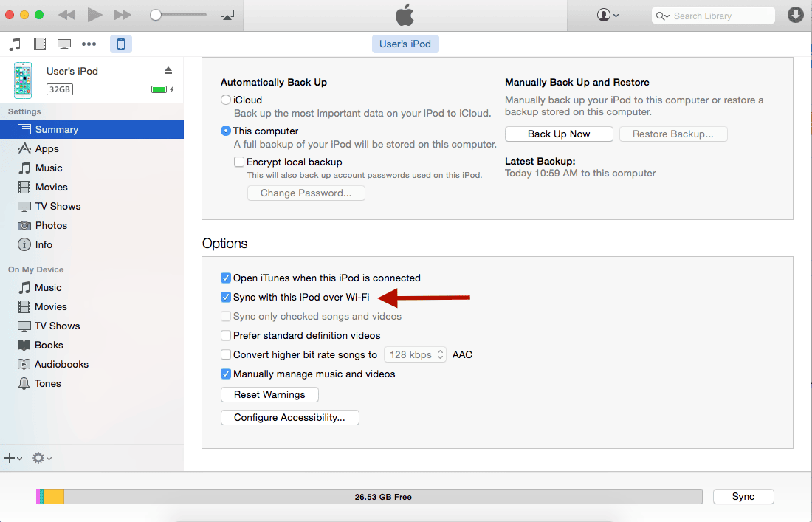Click the storage capacity bar
812x522 pixels.
click(x=369, y=497)
